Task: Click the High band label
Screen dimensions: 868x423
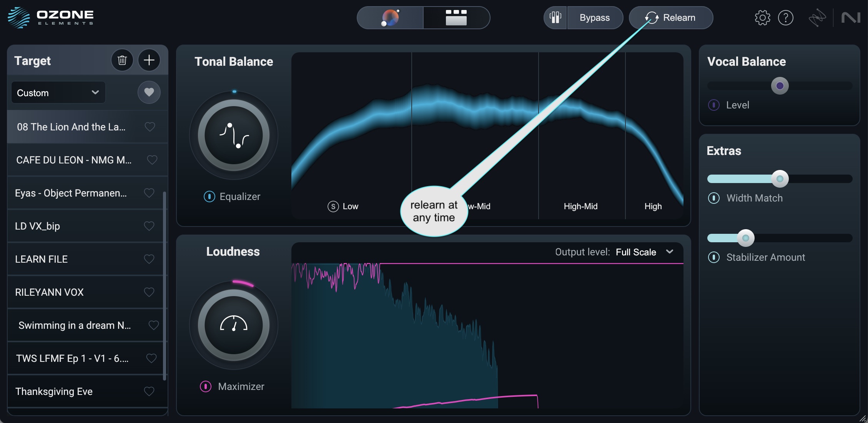Action: coord(653,207)
